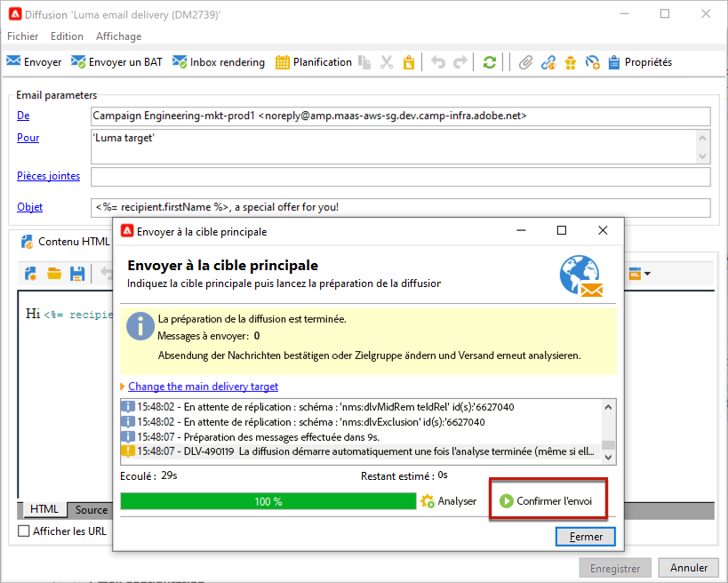The width and height of the screenshot is (728, 583).
Task: Switch to the HTML tab
Action: 44,509
